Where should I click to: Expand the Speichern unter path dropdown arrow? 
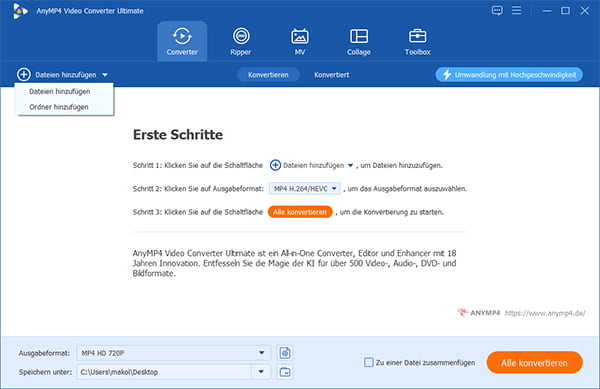pos(261,372)
